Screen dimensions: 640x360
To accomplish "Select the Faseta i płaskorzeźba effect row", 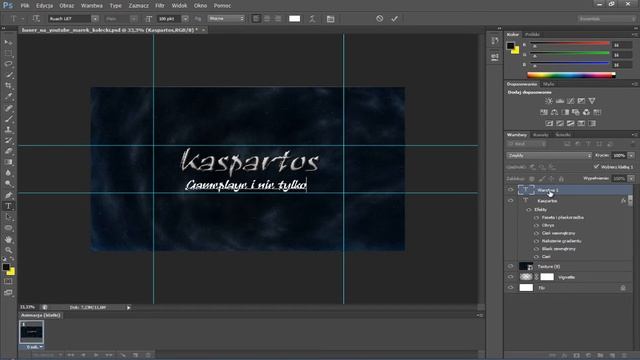I will point(562,218).
